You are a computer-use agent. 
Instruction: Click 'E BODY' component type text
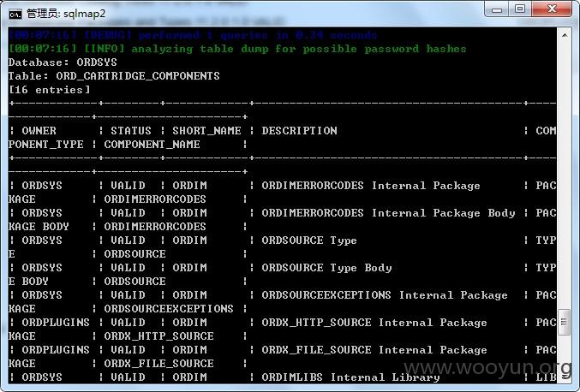click(28, 282)
